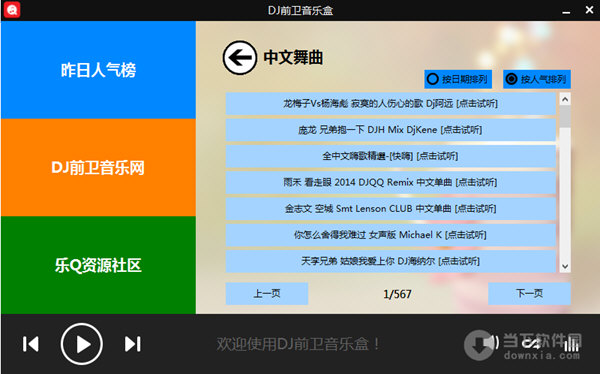
Task: Click the red app logo in title bar
Action: pyautogui.click(x=12, y=10)
